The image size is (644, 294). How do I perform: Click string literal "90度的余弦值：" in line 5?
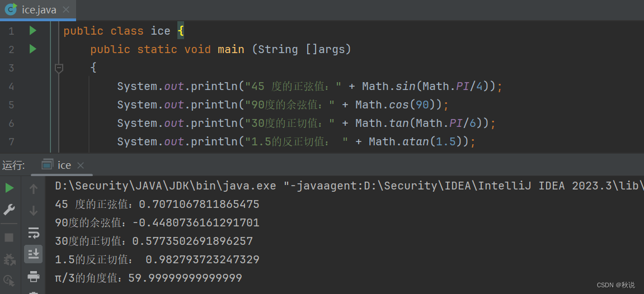[x=290, y=105]
